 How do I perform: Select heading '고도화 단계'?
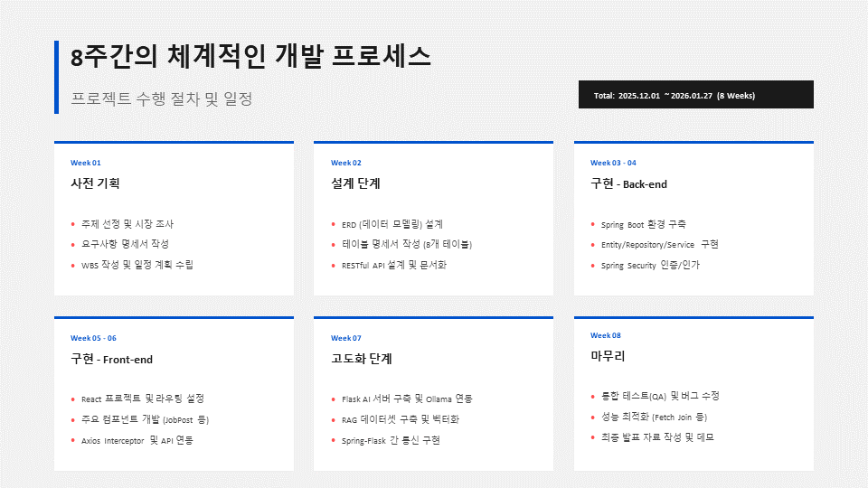(362, 359)
